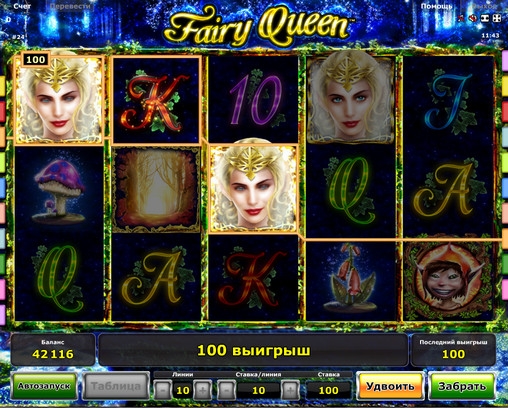Start Автозапуск autoplay
The width and height of the screenshot is (508, 408).
[x=44, y=386]
